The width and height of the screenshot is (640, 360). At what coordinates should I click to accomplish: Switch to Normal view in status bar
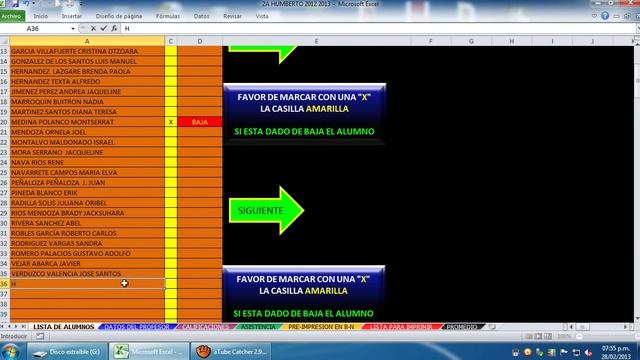pyautogui.click(x=529, y=336)
